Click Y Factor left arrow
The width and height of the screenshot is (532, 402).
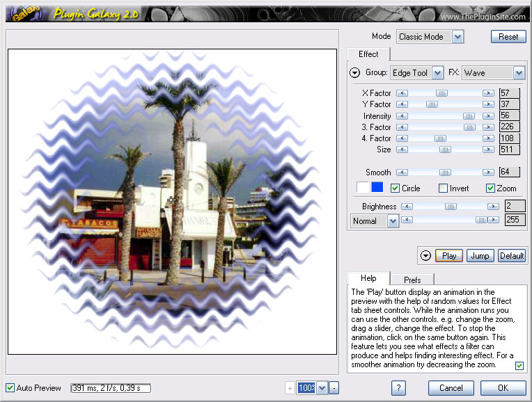point(402,104)
